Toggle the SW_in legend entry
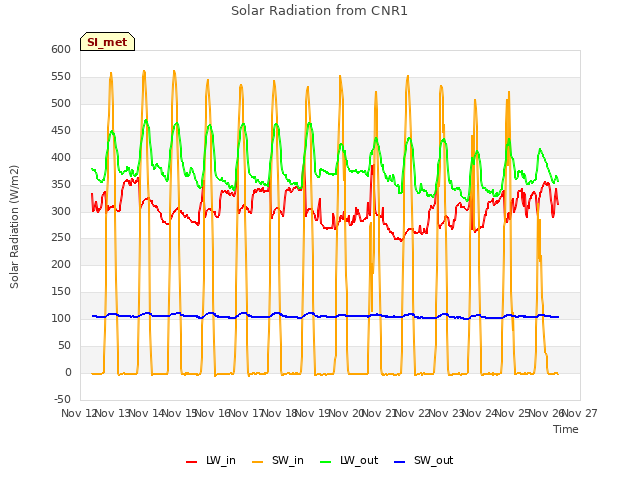Image resolution: width=640 pixels, height=480 pixels. pos(278,460)
